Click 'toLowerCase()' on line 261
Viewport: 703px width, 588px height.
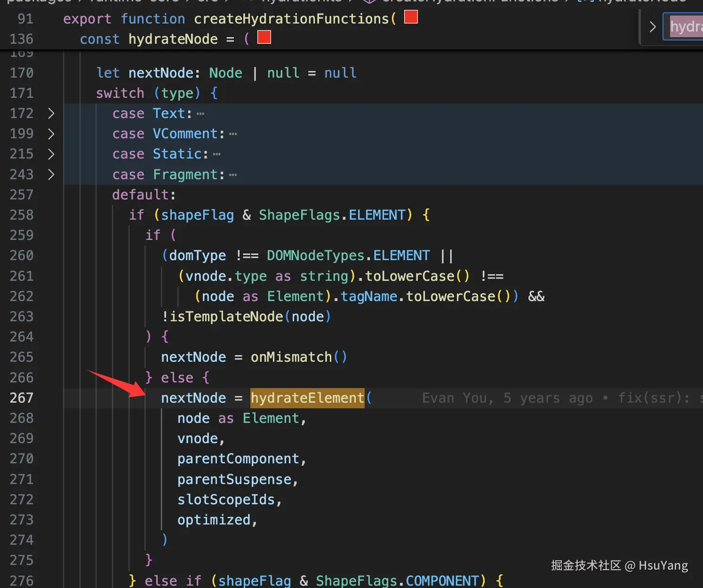coord(417,276)
